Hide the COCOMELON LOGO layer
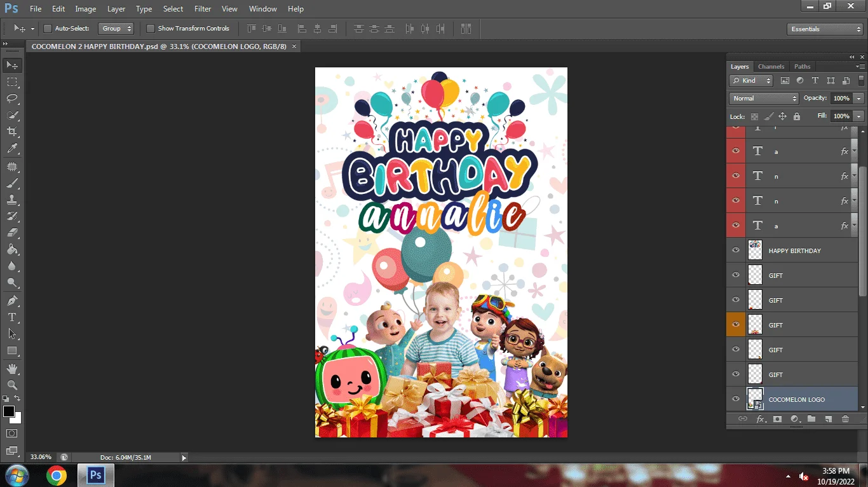Screen dimensions: 868x487 [x=736, y=399]
